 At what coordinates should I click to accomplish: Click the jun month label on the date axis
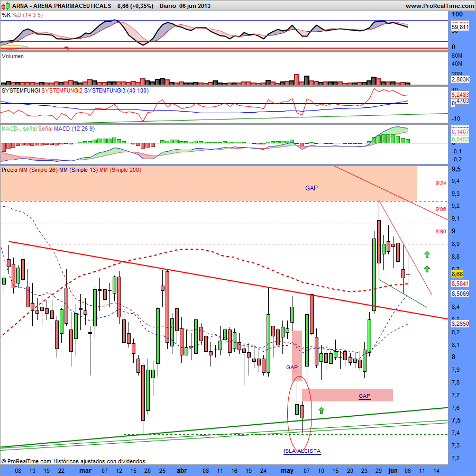393,471
